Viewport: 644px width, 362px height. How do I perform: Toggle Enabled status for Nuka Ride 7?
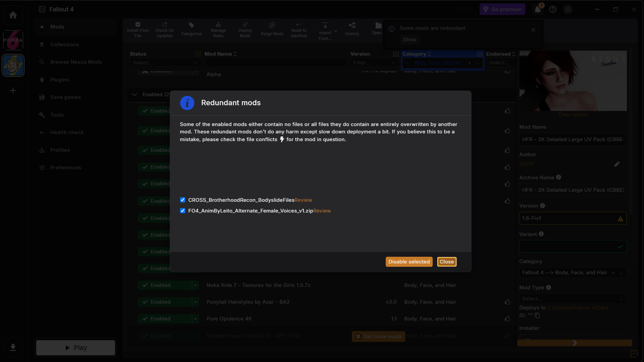tap(165, 285)
